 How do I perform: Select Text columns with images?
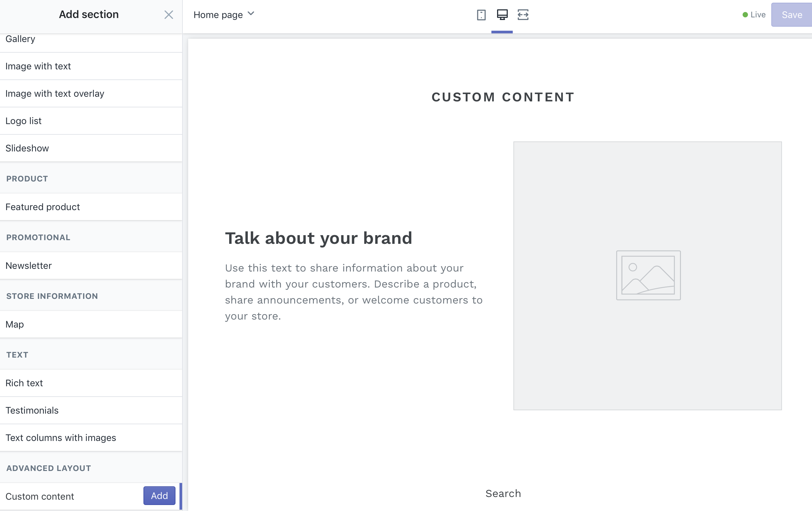coord(61,438)
